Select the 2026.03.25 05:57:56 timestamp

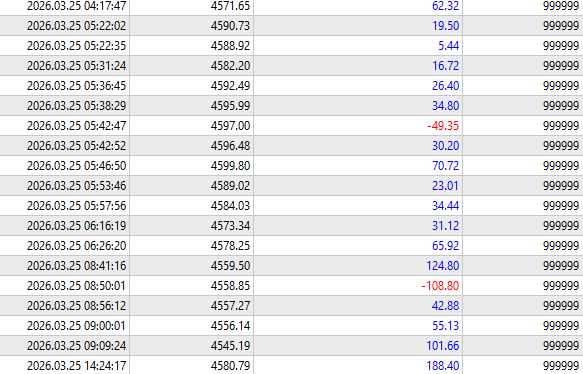click(77, 206)
